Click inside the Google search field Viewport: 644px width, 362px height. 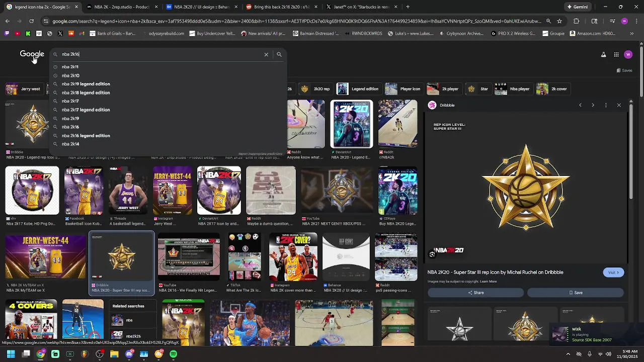[x=161, y=54]
